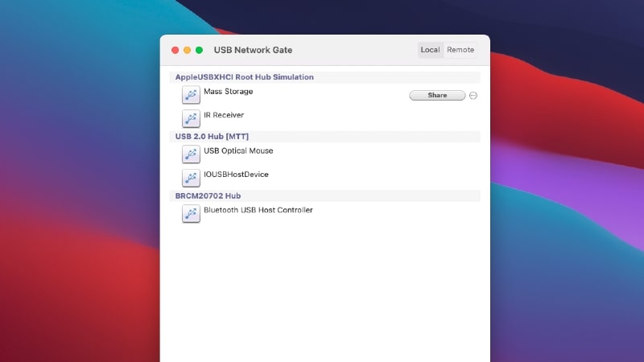
Task: Select the IOUSBHostDevice entry
Action: 236,175
